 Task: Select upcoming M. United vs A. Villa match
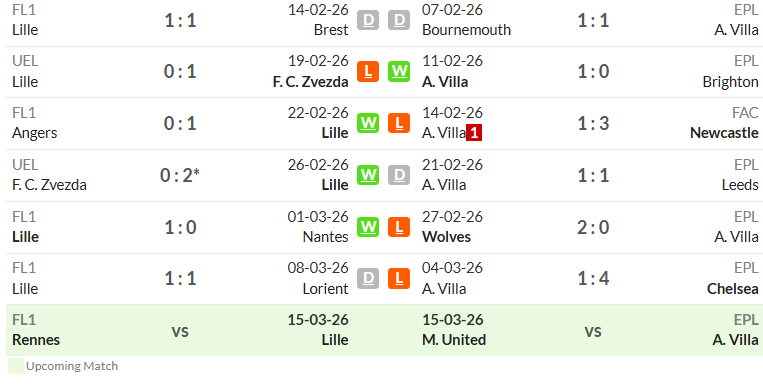pos(590,330)
